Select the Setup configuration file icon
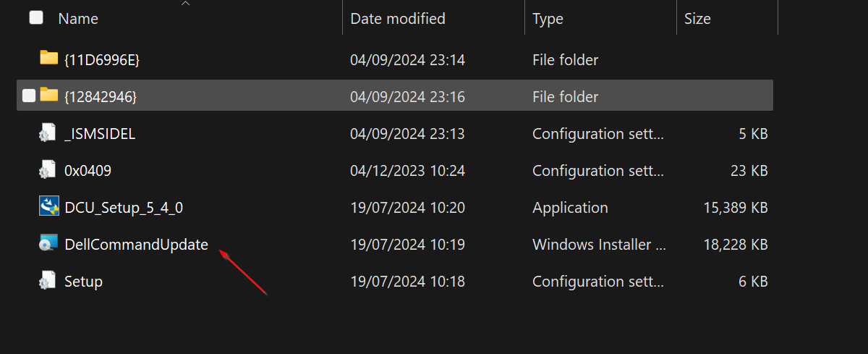The image size is (868, 354). point(48,280)
